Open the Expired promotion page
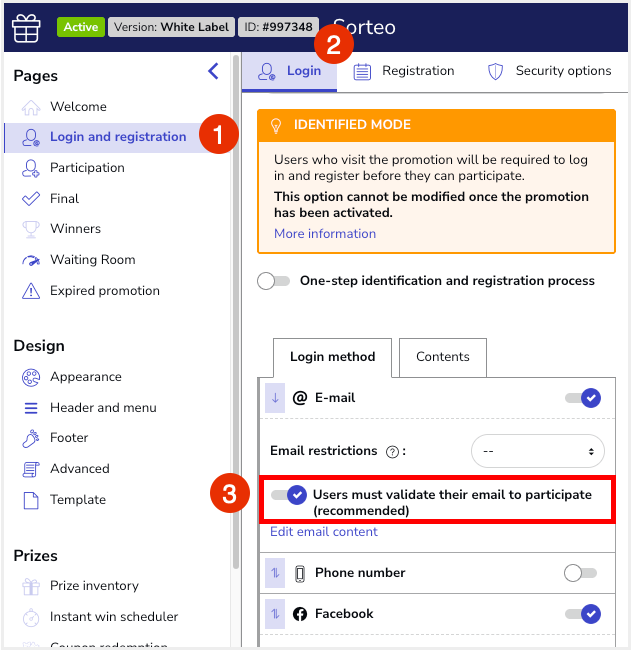Image resolution: width=631 pixels, height=651 pixels. click(x=105, y=291)
